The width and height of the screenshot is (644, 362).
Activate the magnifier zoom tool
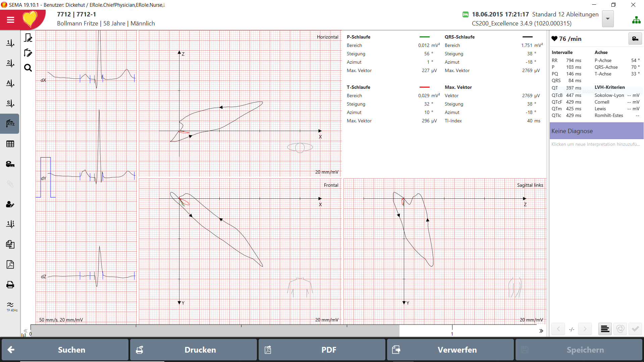(28, 68)
